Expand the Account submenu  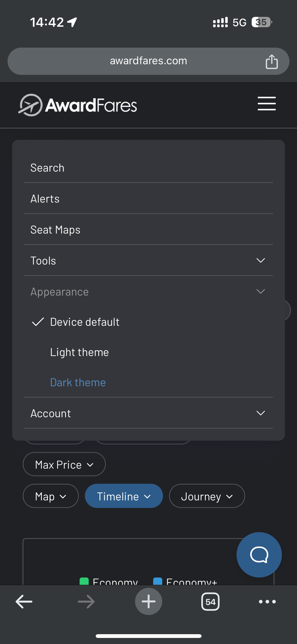[148, 413]
